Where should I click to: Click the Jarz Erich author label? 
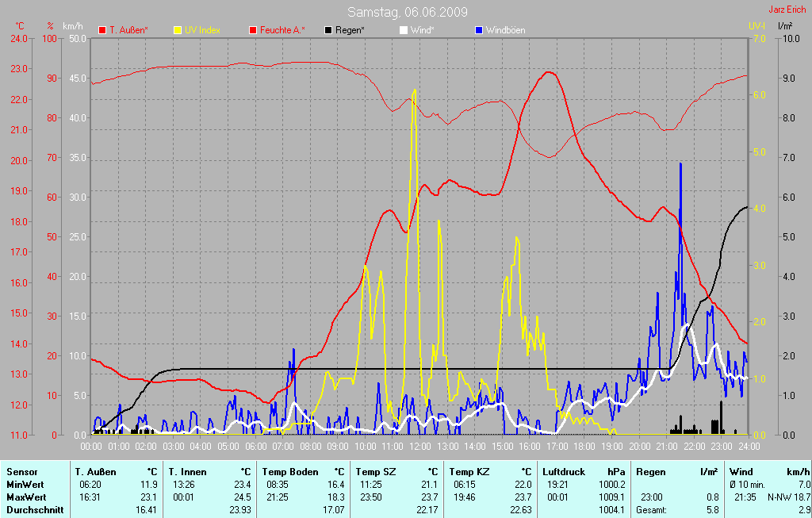(787, 10)
